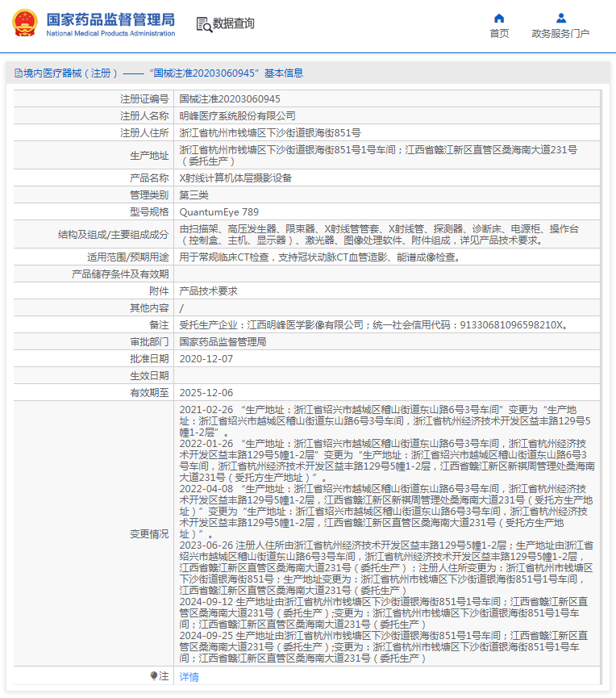Click the 生产地址 row label
Viewport: 616px width, 698px height.
pos(149,156)
